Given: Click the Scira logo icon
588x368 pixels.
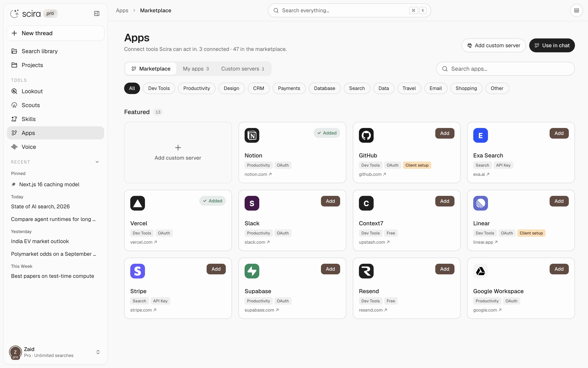Looking at the screenshot, I should coord(14,14).
